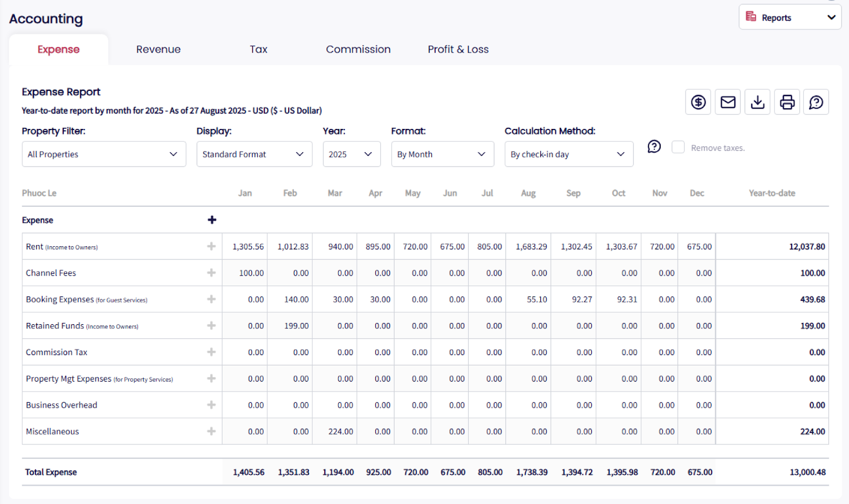Enable the Remove taxes checkbox
849x504 pixels.
click(x=678, y=147)
